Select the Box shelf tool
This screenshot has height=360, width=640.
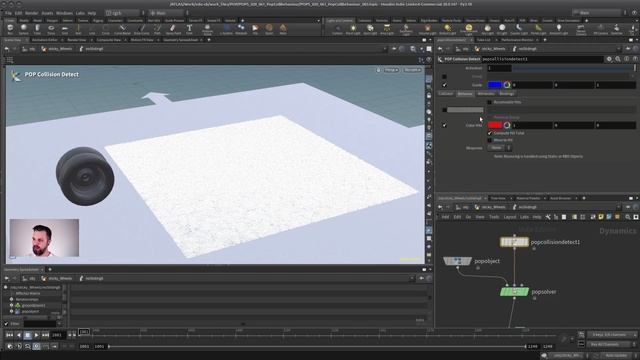point(10,29)
